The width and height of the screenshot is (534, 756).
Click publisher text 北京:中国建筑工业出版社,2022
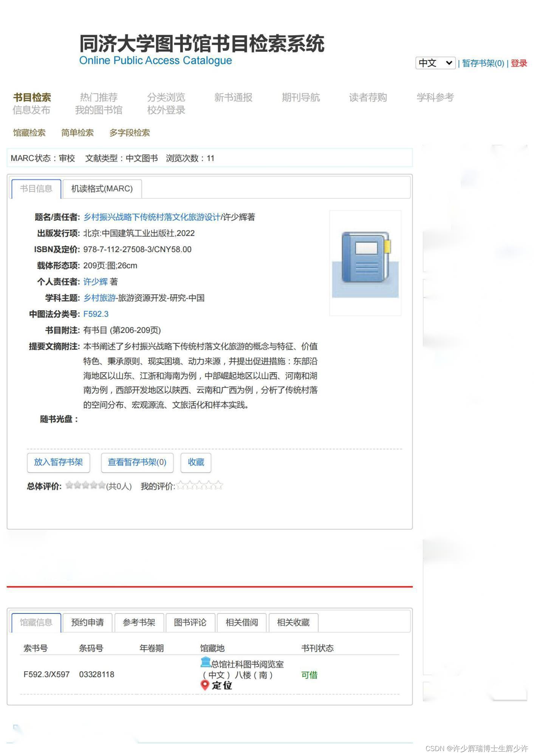(139, 233)
